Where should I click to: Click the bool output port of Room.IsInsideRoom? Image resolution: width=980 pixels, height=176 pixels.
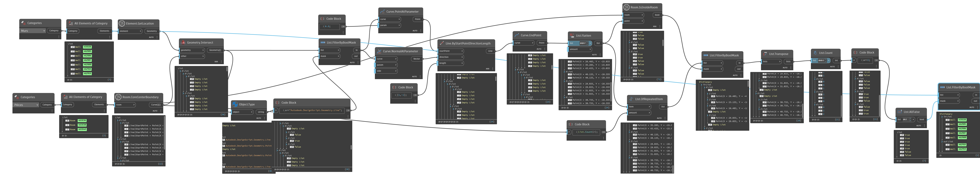click(657, 15)
